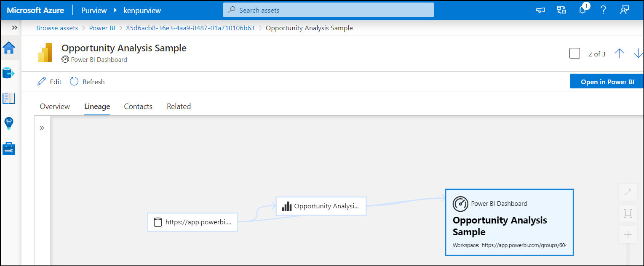Viewport: 644px width, 266px height.
Task: Follow the Browse assets breadcrumb link
Action: pos(57,28)
